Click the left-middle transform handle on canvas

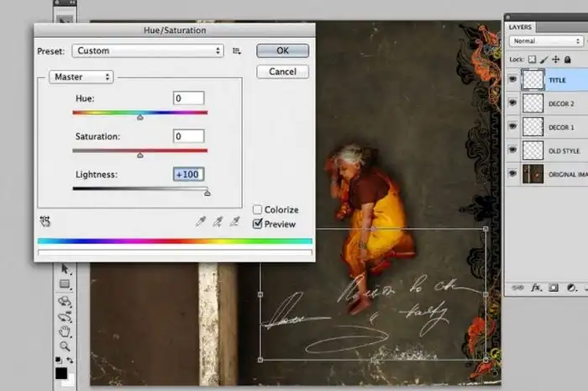(260, 294)
